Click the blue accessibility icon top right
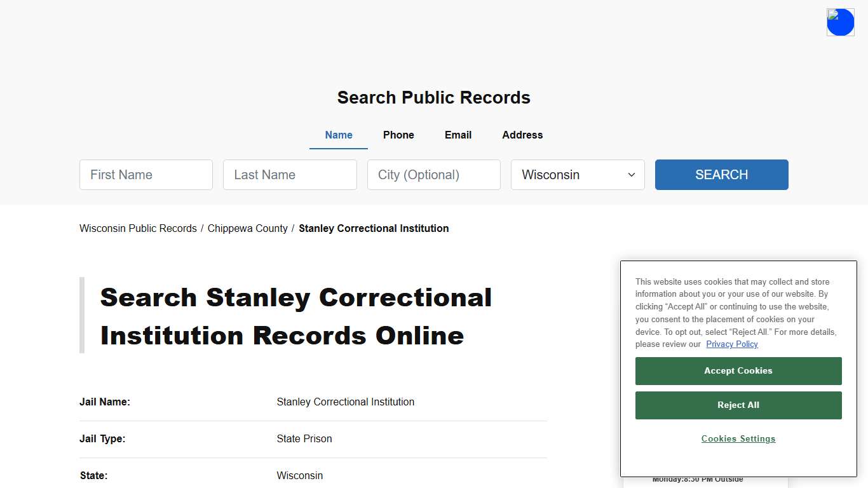This screenshot has width=868, height=488. [840, 22]
